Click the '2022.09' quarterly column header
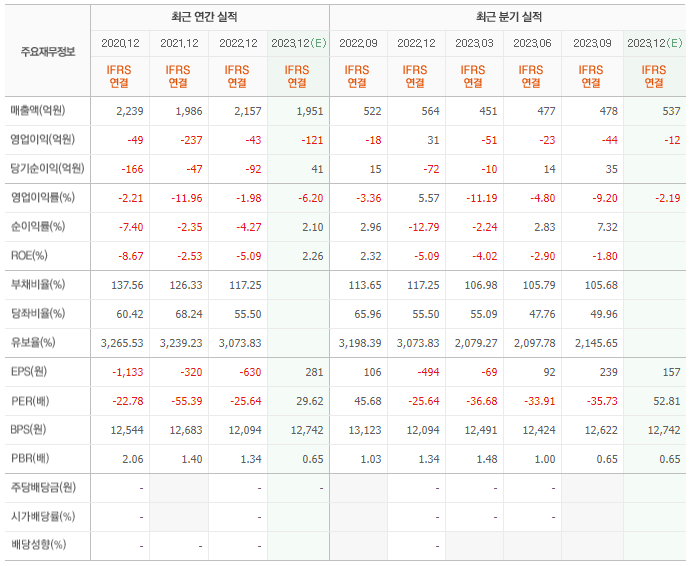The width and height of the screenshot is (694, 566). pyautogui.click(x=358, y=43)
